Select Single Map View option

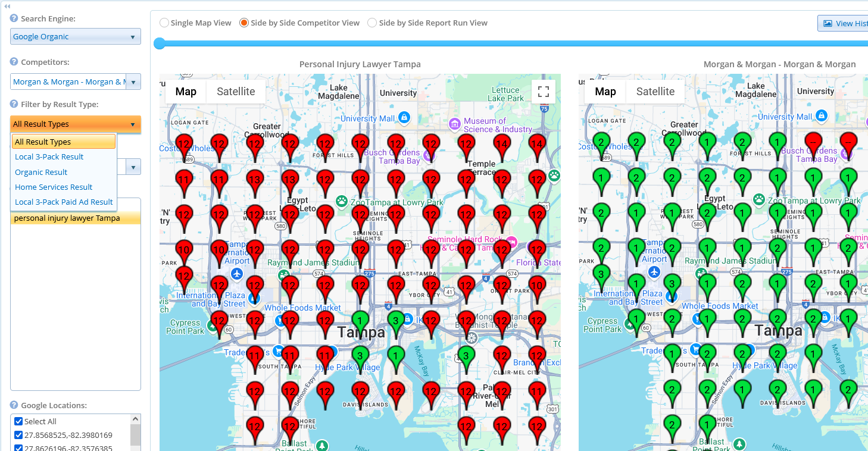pyautogui.click(x=164, y=23)
